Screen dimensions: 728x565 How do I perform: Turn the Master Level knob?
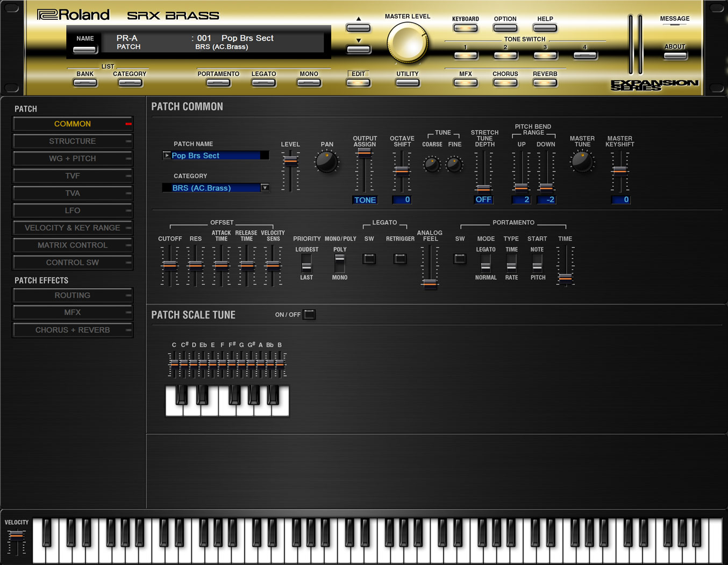click(407, 43)
